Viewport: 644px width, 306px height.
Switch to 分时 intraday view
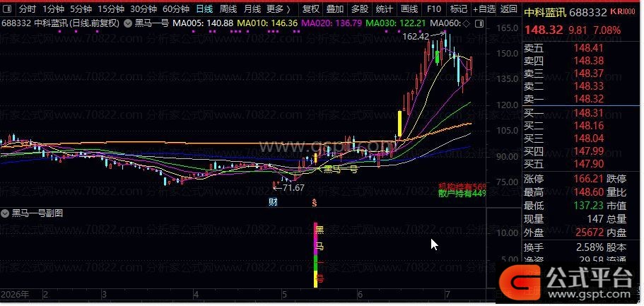click(27, 9)
